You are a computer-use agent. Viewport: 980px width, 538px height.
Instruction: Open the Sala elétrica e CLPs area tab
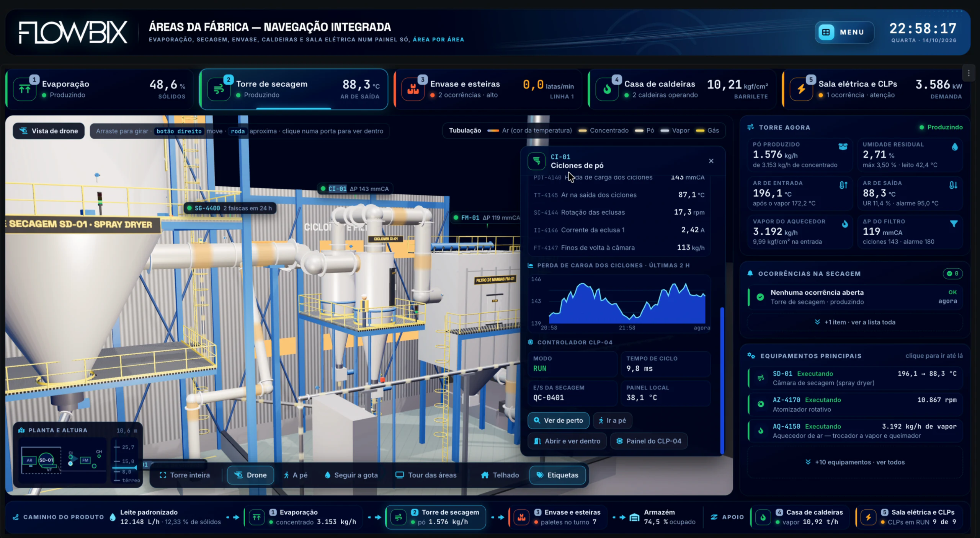876,89
